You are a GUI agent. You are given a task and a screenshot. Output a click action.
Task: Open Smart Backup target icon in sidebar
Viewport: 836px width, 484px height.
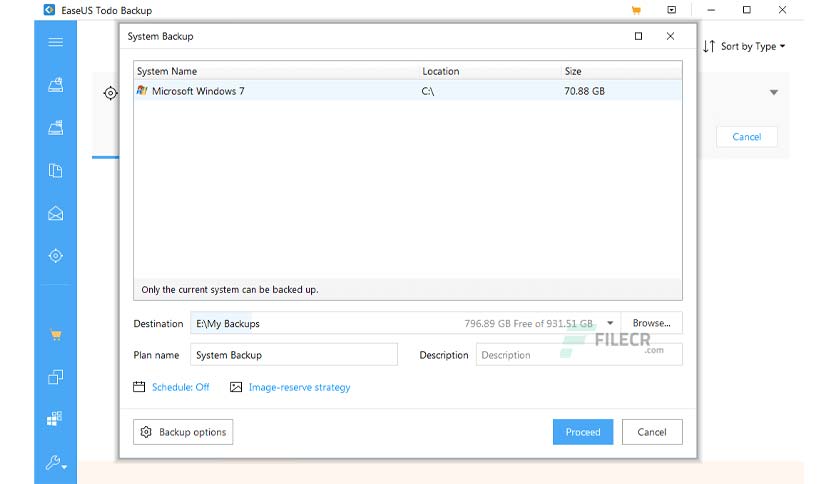[x=55, y=256]
